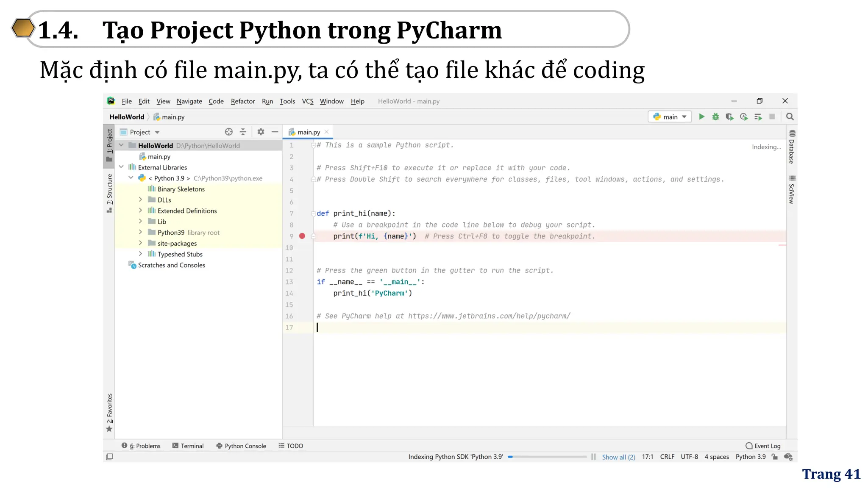Start debugging with the bug icon
The image size is (868, 488).
click(x=715, y=116)
